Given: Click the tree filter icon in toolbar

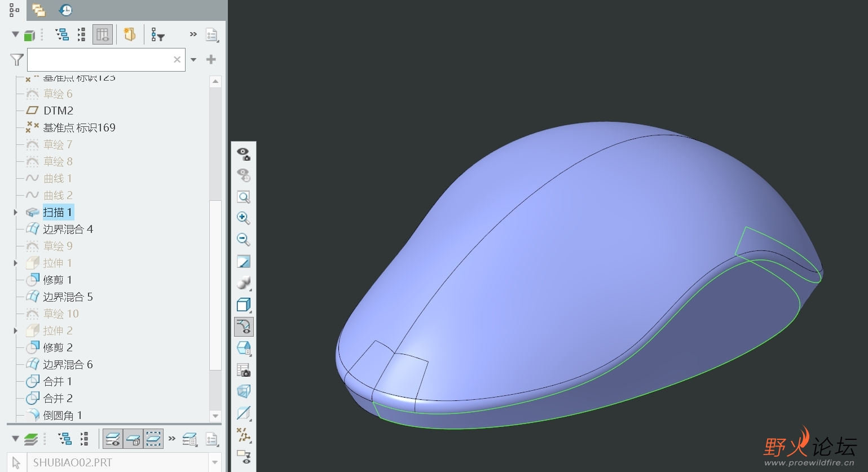Looking at the screenshot, I should (x=158, y=35).
